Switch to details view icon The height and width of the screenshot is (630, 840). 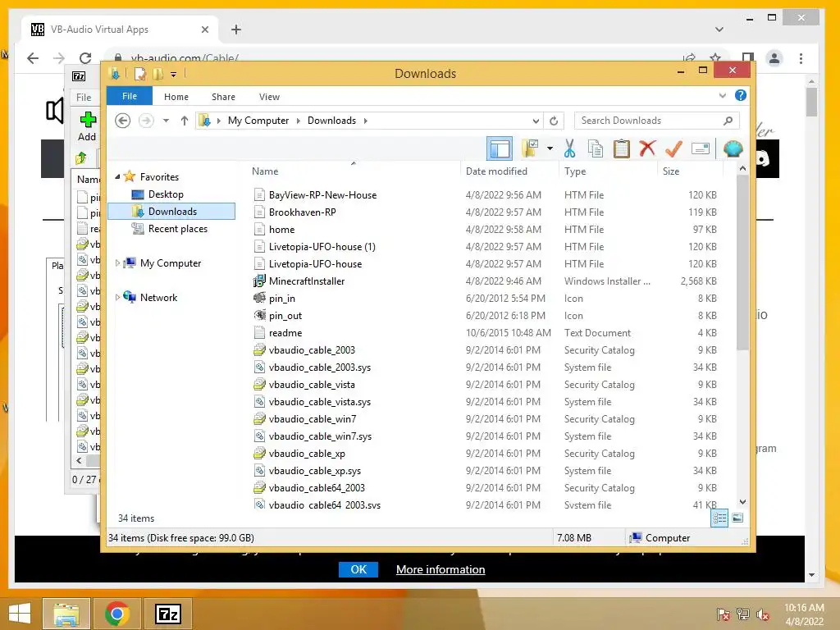click(719, 518)
